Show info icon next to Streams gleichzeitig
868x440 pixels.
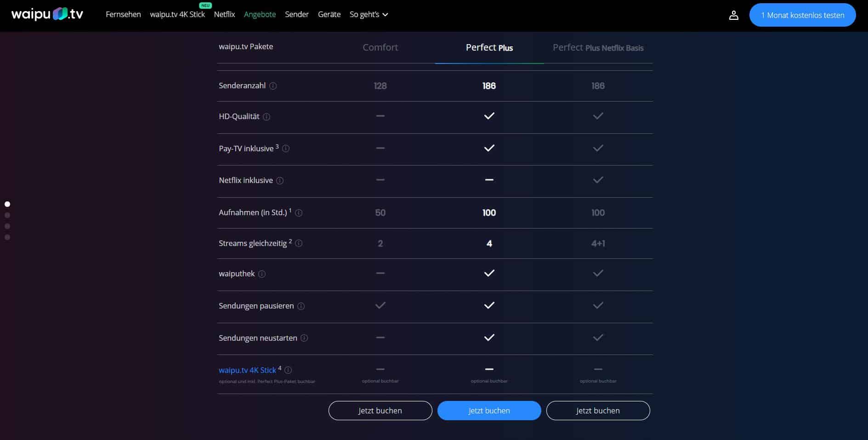coord(299,243)
